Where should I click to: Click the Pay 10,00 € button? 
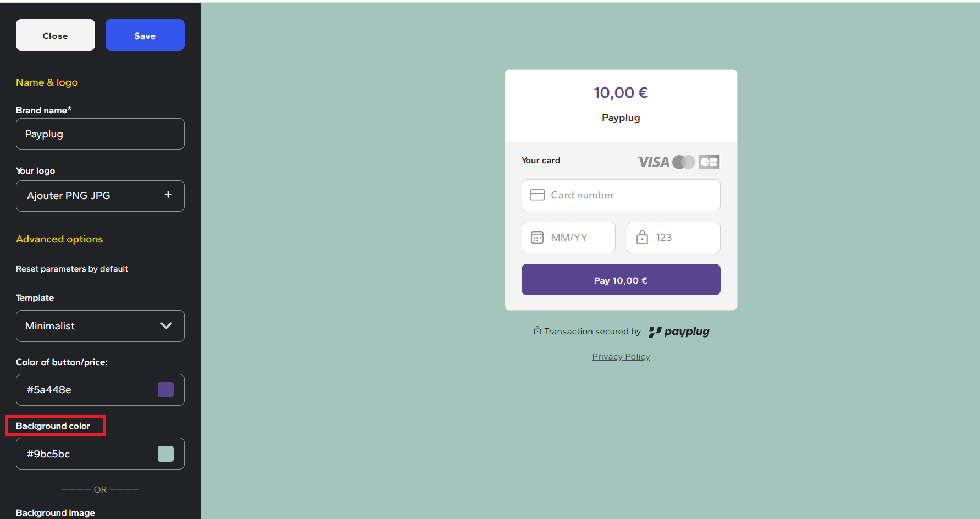click(621, 280)
